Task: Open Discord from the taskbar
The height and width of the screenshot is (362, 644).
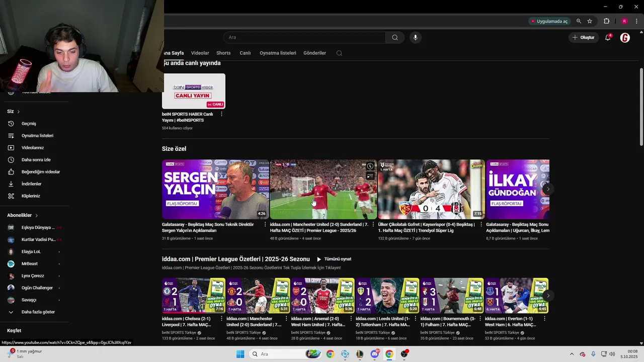Action: [x=375, y=354]
